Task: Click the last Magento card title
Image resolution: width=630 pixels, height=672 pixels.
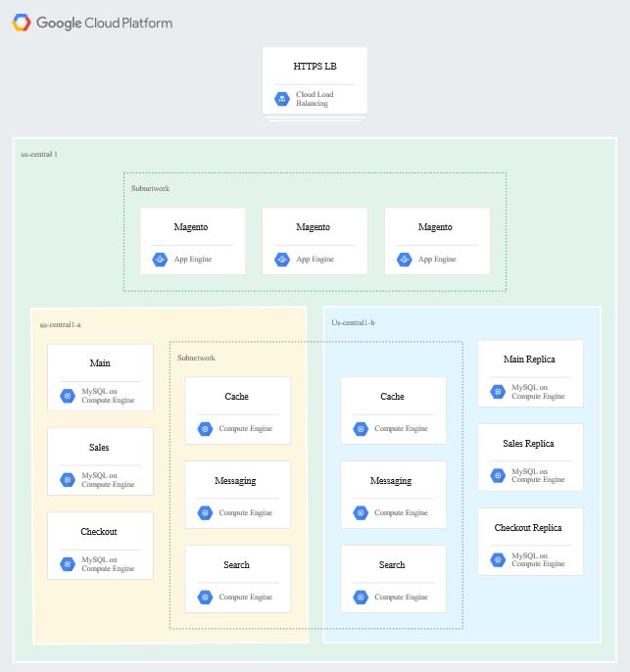Action: click(435, 227)
